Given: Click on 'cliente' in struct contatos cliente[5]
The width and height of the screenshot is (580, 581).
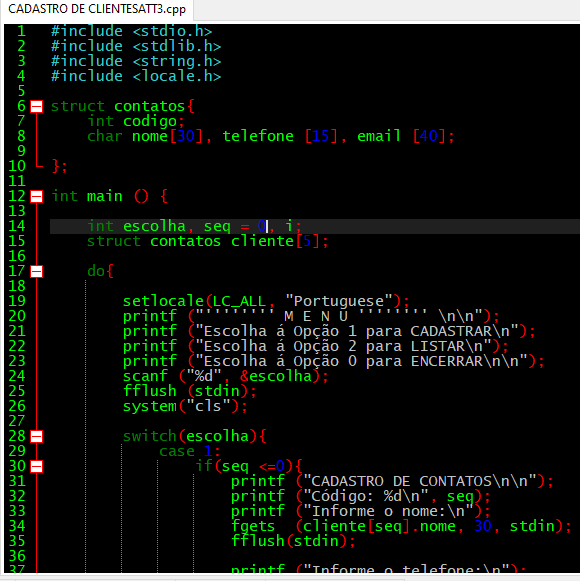Looking at the screenshot, I should [x=262, y=242].
